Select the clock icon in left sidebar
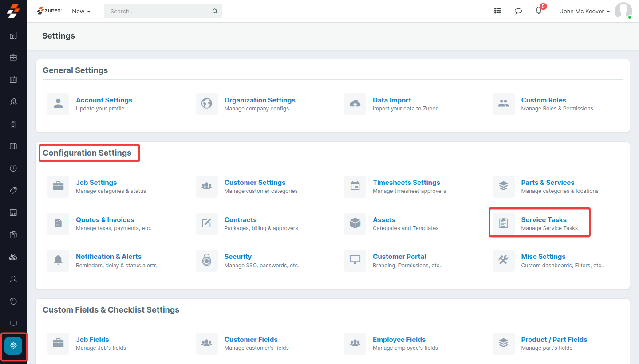The height and width of the screenshot is (364, 639). (x=13, y=168)
